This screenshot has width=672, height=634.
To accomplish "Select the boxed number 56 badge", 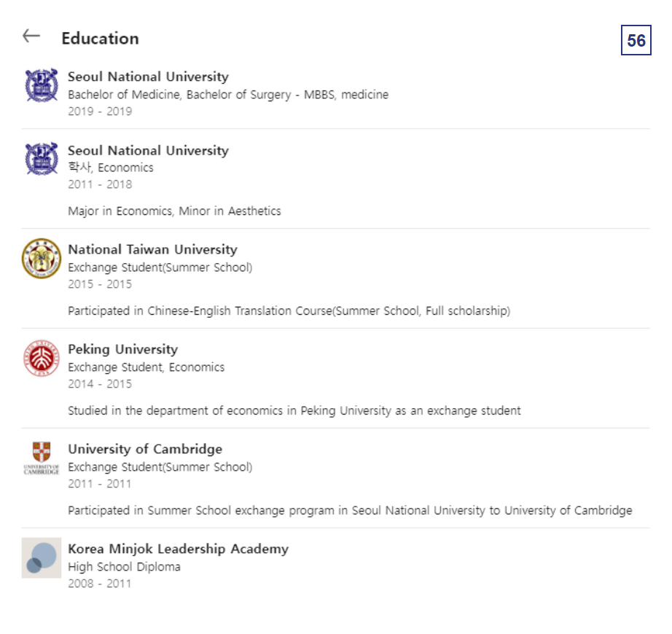I will point(636,40).
